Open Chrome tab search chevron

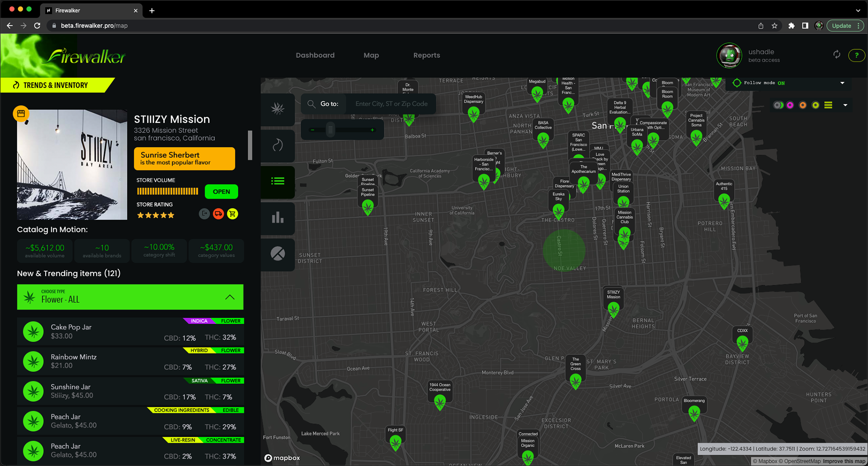pos(858,10)
